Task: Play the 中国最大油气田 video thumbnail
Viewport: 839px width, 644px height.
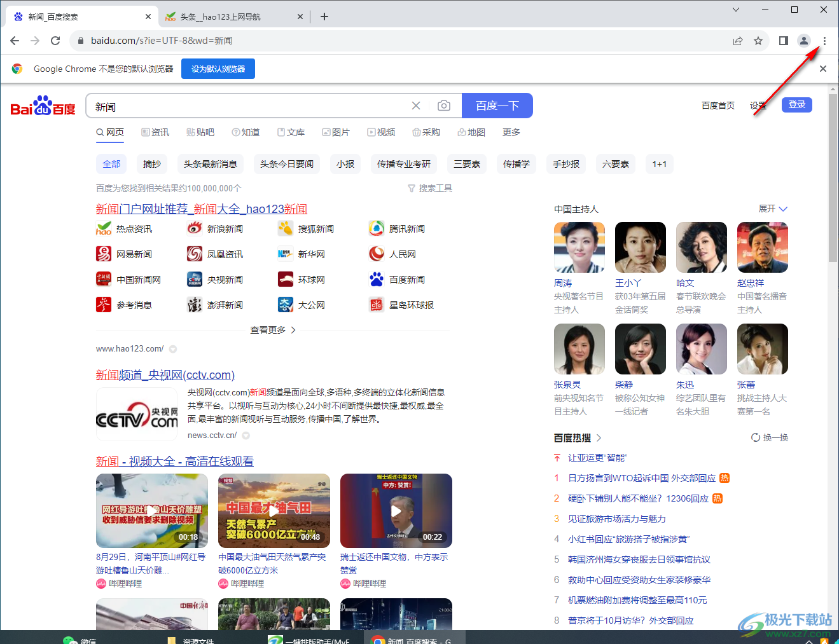Action: pyautogui.click(x=274, y=510)
